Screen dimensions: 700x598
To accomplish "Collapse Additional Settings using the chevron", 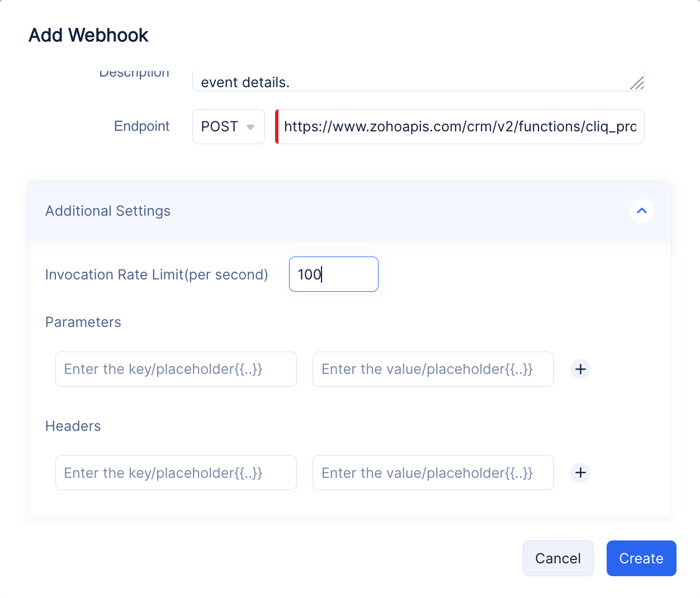I will pos(641,211).
